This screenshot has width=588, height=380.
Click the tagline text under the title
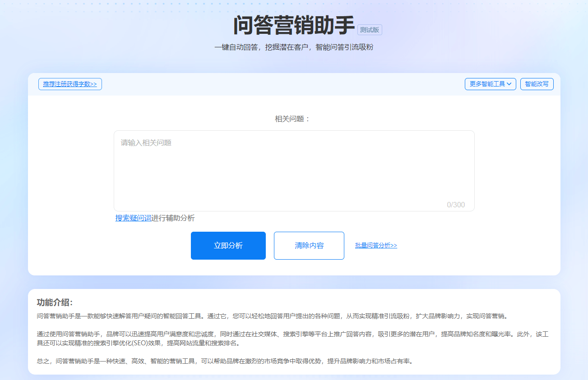294,47
